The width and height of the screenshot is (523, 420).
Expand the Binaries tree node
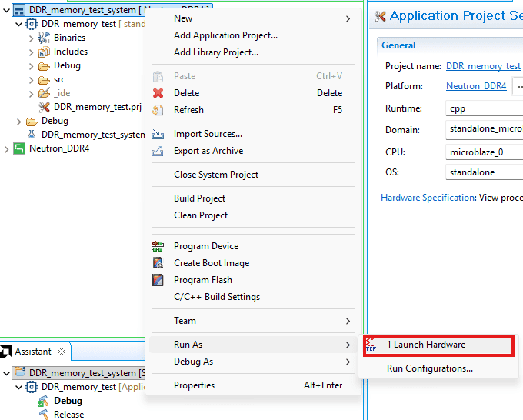point(32,38)
